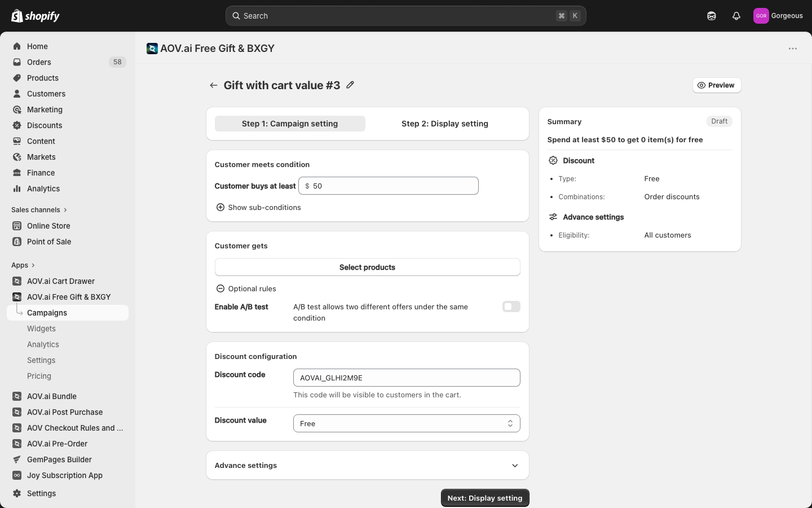This screenshot has height=508, width=812.
Task: Click the Joy Subscription App icon
Action: 17,475
